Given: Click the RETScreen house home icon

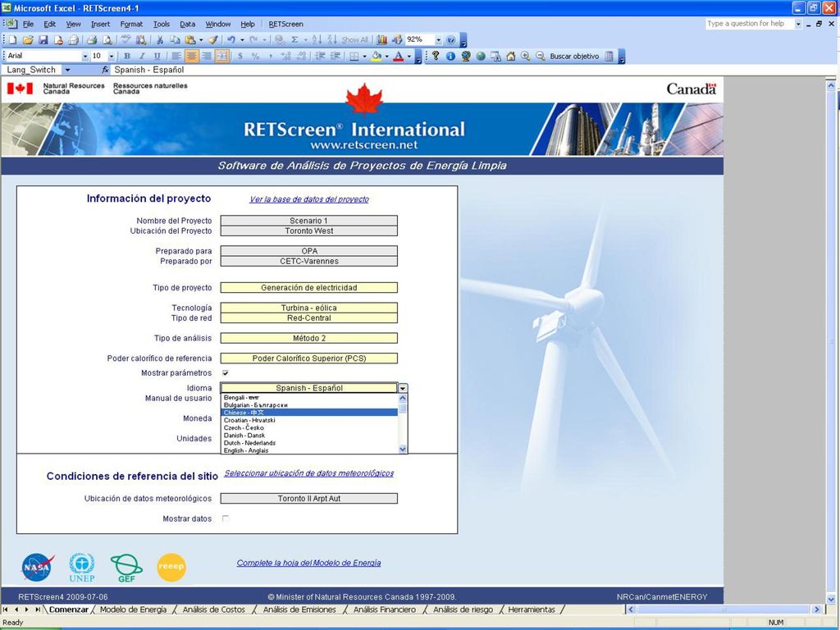Looking at the screenshot, I should coord(510,56).
